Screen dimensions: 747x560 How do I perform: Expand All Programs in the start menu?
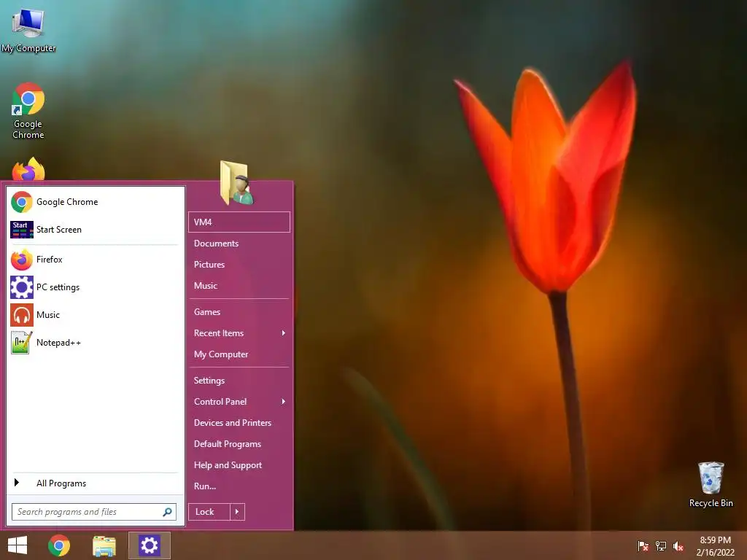(x=94, y=483)
